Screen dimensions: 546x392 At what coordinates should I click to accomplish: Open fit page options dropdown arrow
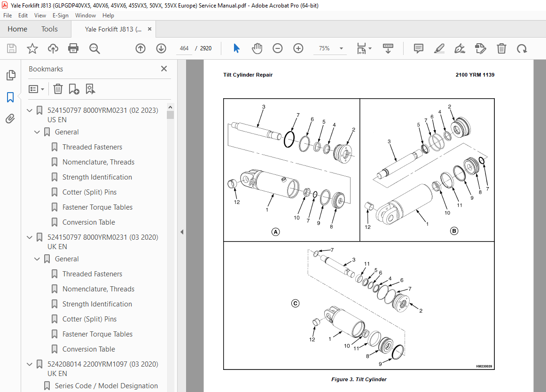point(370,48)
